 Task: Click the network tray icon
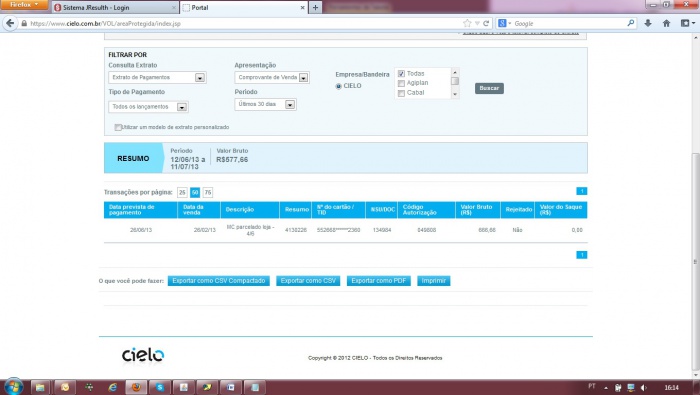[631, 388]
